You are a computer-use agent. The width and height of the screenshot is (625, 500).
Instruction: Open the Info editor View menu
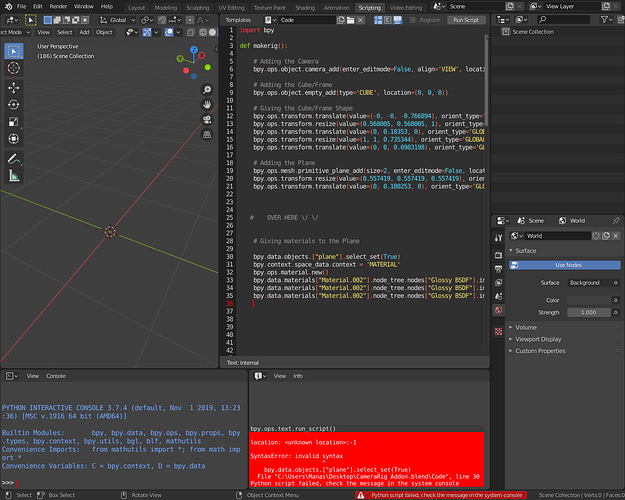click(280, 376)
